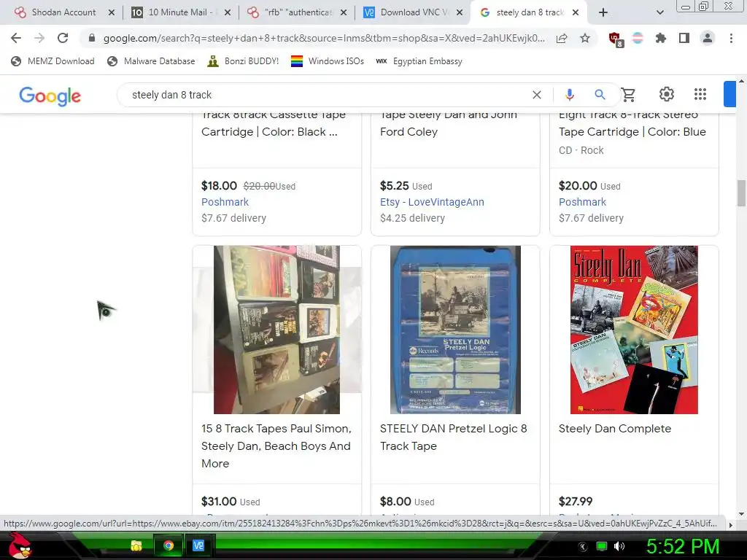Click the browser forward arrow
The image size is (747, 560).
(39, 38)
